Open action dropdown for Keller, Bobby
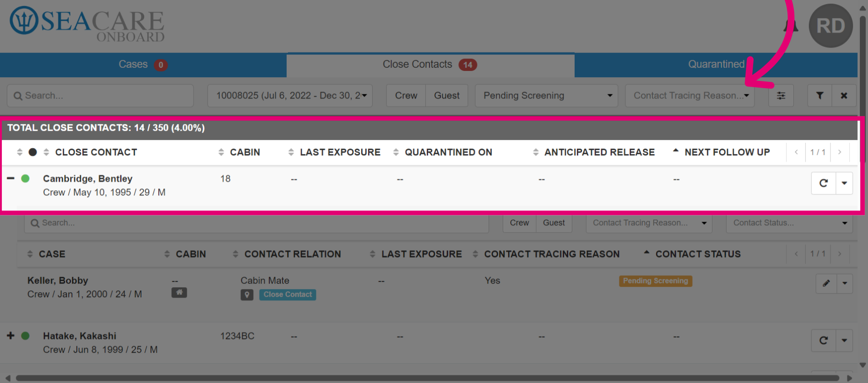868x383 pixels. 844,284
